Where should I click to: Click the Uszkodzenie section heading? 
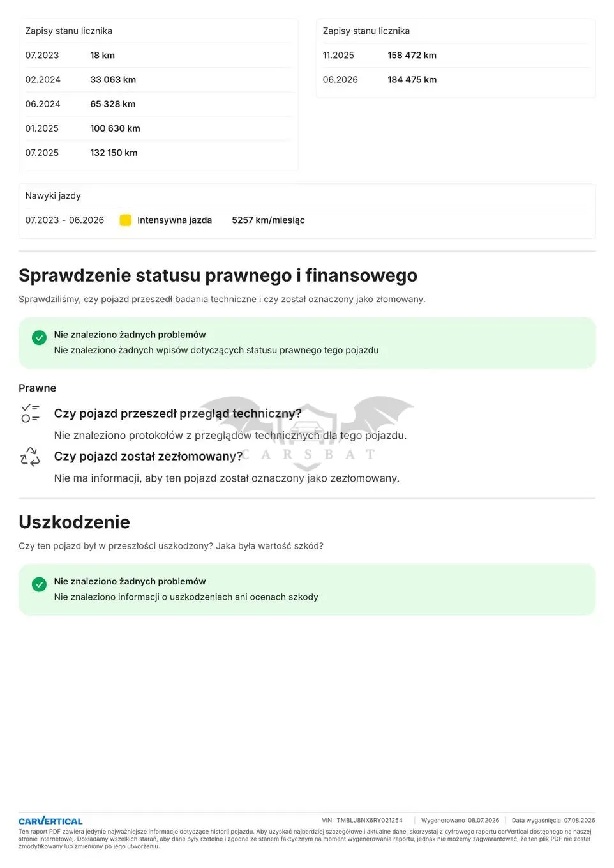(74, 522)
